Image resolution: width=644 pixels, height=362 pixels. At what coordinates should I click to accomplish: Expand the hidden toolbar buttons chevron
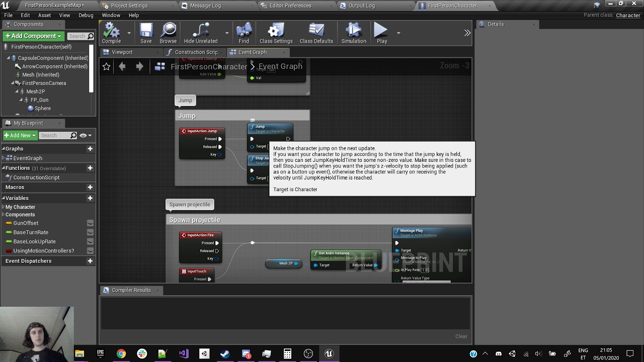(467, 33)
